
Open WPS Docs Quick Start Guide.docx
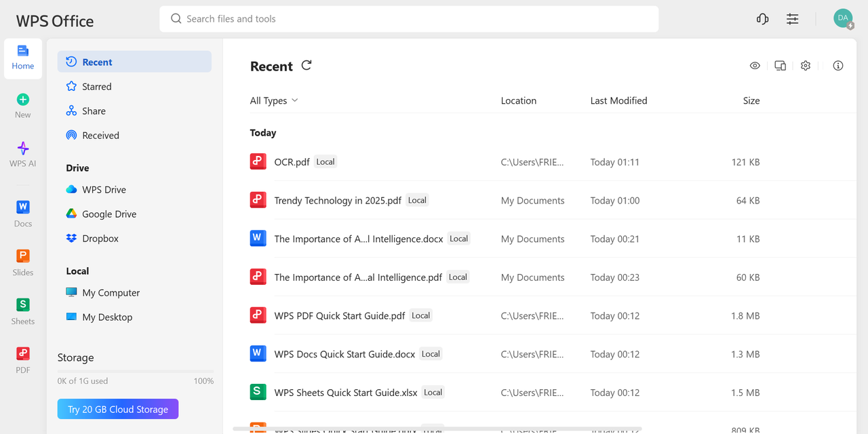(344, 354)
